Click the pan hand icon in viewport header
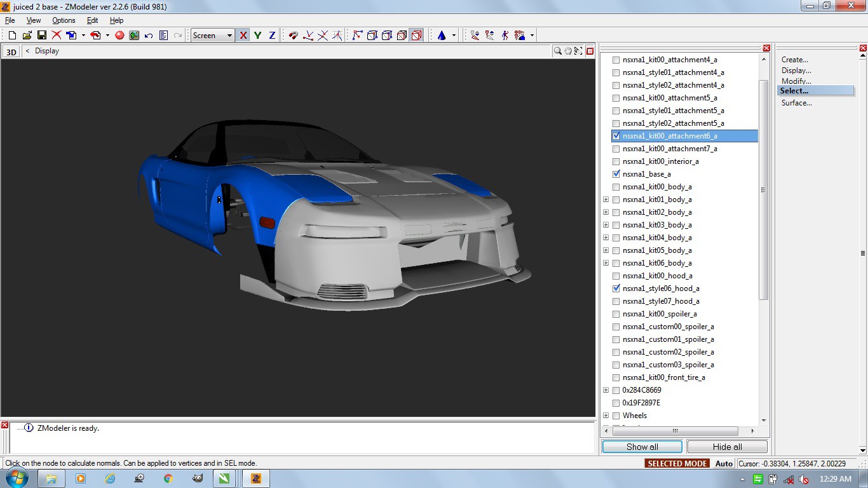 tap(568, 51)
